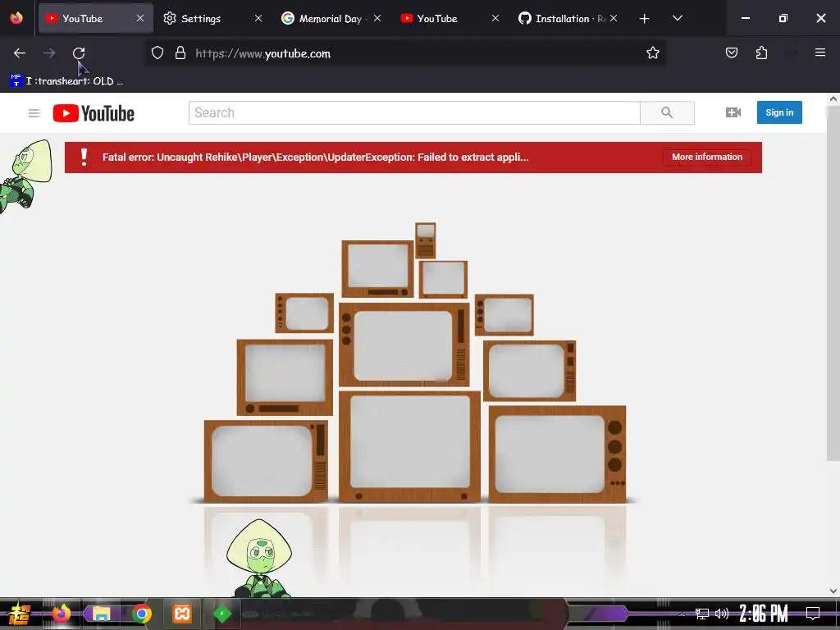Open a new tab with plus icon
This screenshot has height=630, width=840.
click(645, 19)
